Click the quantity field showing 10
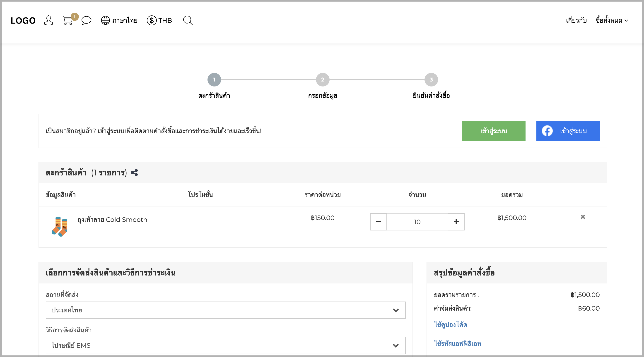 point(417,222)
